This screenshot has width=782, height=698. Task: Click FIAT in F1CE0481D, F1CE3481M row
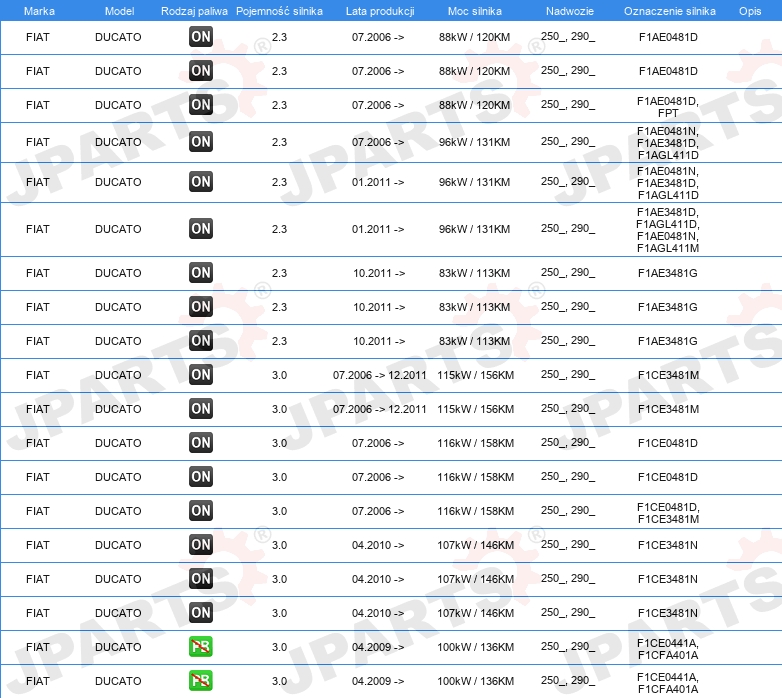38,512
